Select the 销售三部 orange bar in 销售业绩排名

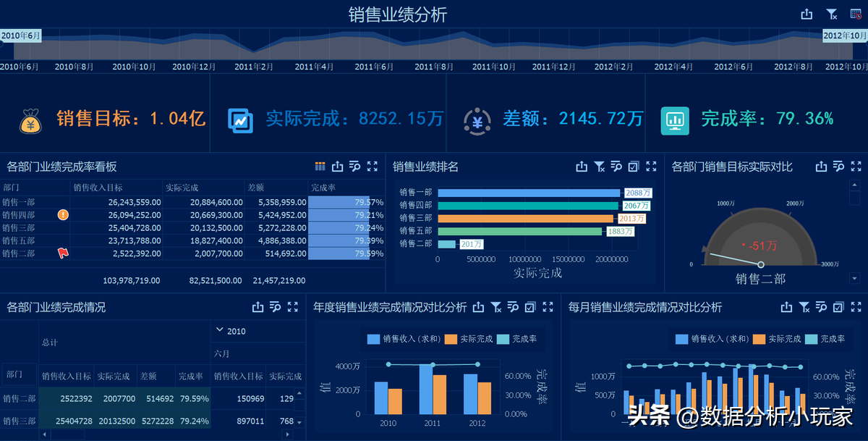[526, 218]
